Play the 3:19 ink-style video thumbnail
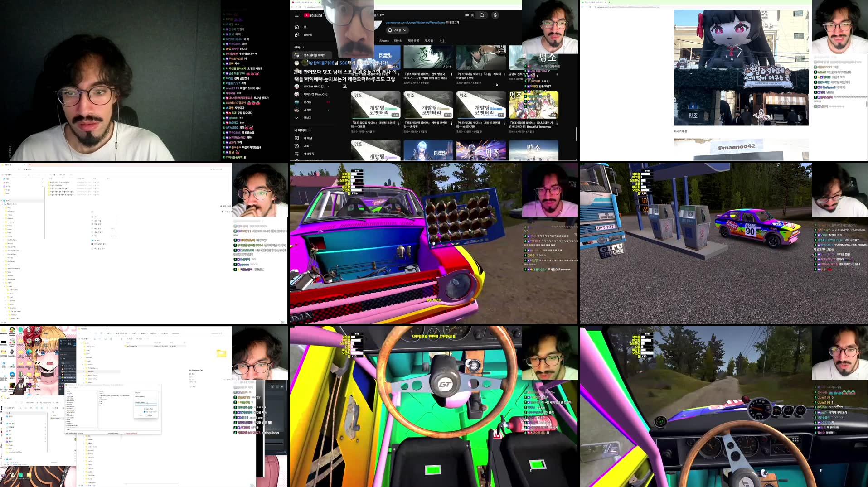The width and height of the screenshot is (868, 487). click(x=428, y=57)
